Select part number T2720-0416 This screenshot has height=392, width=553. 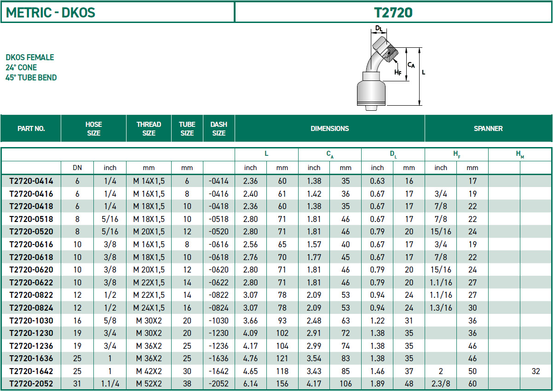click(31, 194)
